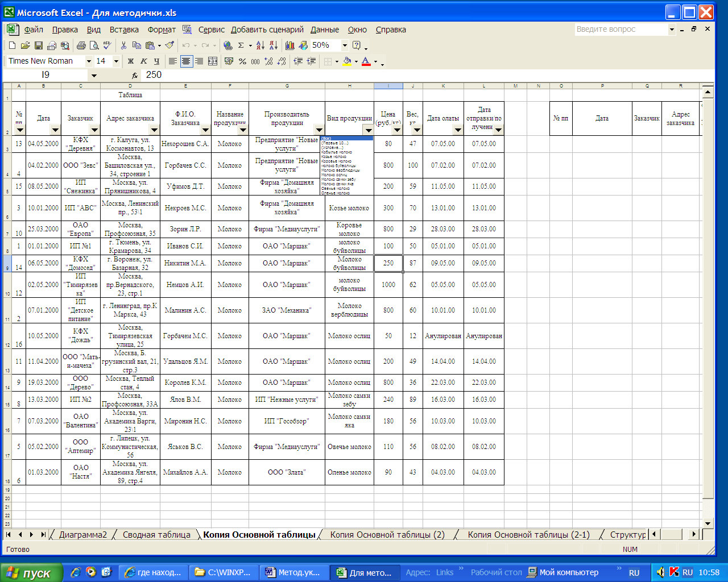728x582 pixels.
Task: Open the Данные menu
Action: tap(325, 30)
